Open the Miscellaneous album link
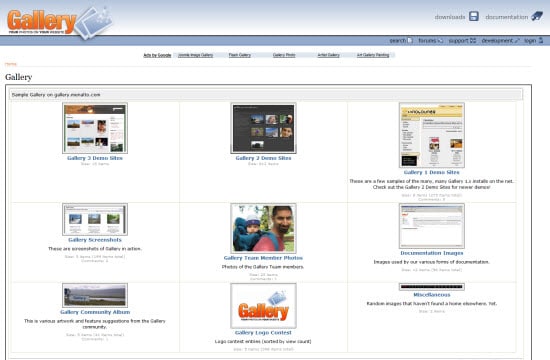550x360 pixels. click(x=432, y=295)
